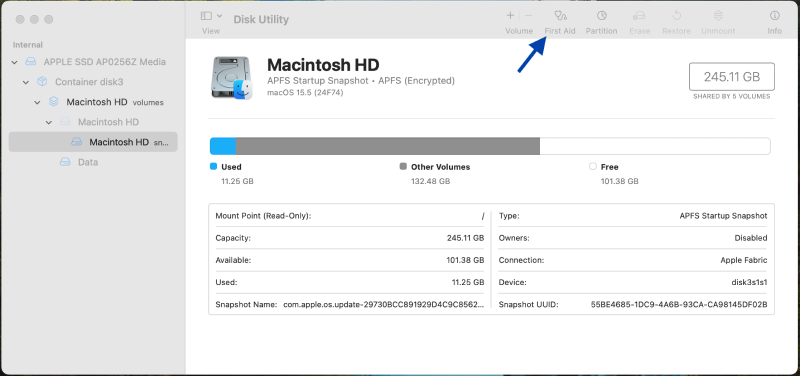The width and height of the screenshot is (800, 376).
Task: Click the Partition pie chart icon
Action: (602, 16)
